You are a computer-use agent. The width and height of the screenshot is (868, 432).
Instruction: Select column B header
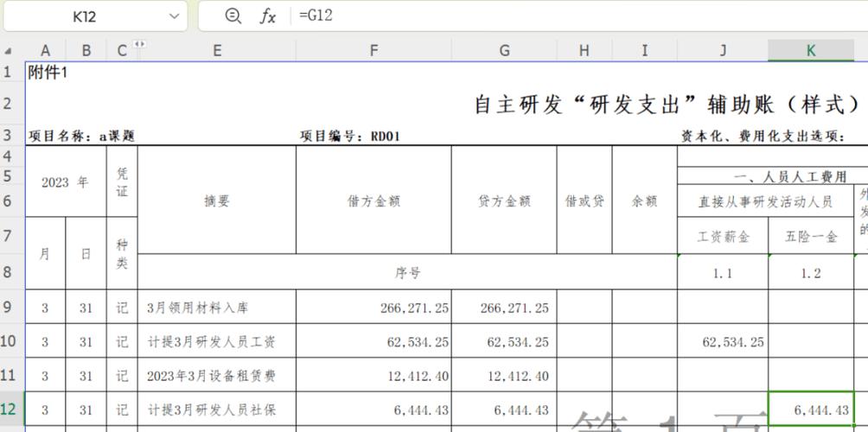pos(86,51)
